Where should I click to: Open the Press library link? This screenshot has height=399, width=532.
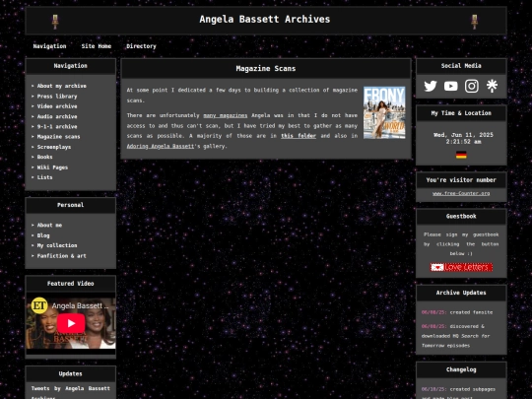57,96
